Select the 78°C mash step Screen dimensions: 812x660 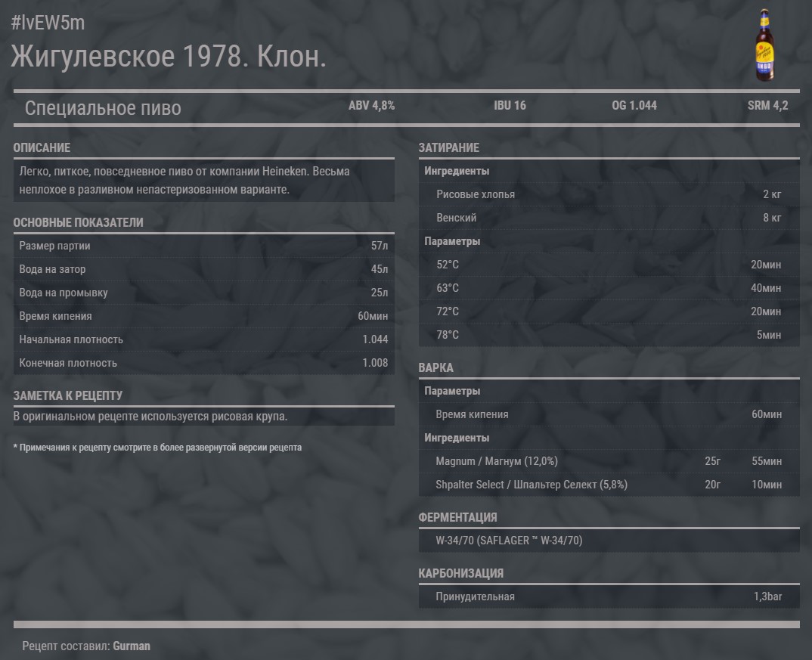(x=609, y=335)
